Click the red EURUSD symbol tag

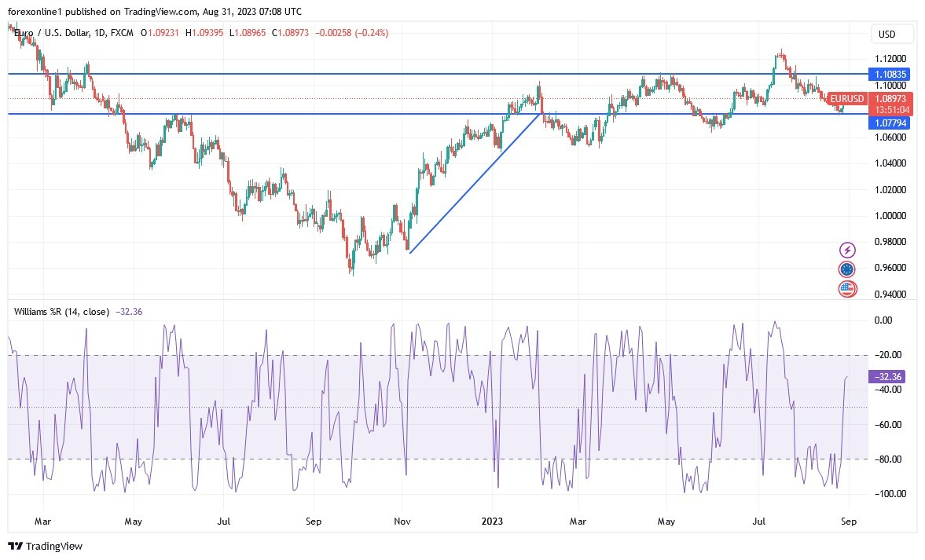847,99
